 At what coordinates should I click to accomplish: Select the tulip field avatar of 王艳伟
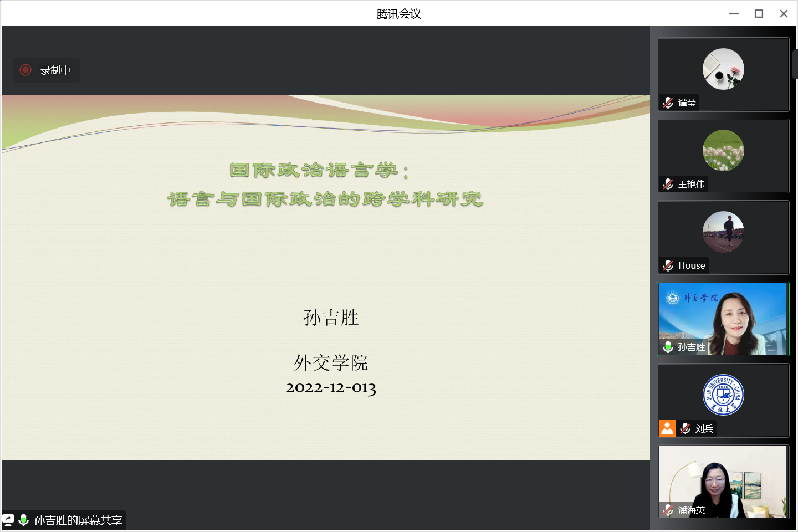point(723,150)
